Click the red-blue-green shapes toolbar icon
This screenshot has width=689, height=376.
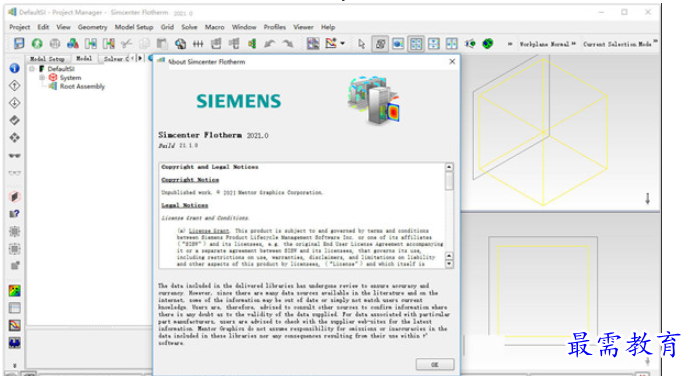point(73,43)
